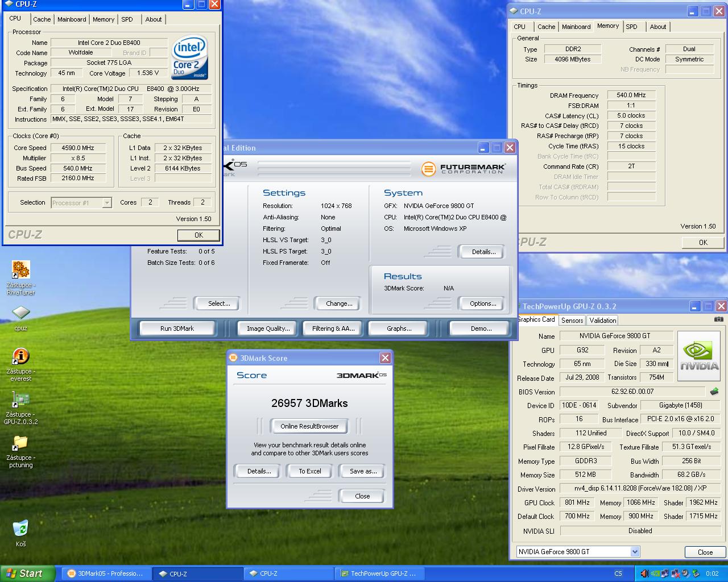Open CPU tab in right CPU-Z window
The image size is (728, 582).
click(519, 27)
